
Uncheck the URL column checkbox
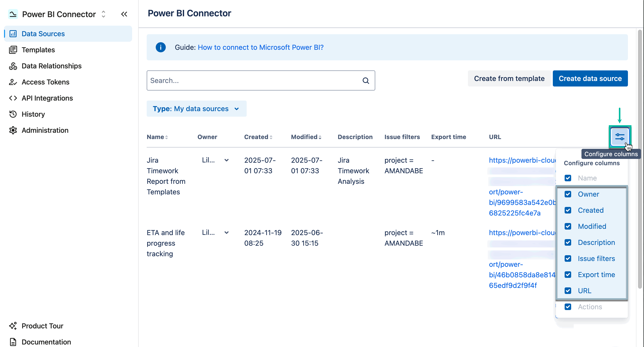(x=568, y=291)
